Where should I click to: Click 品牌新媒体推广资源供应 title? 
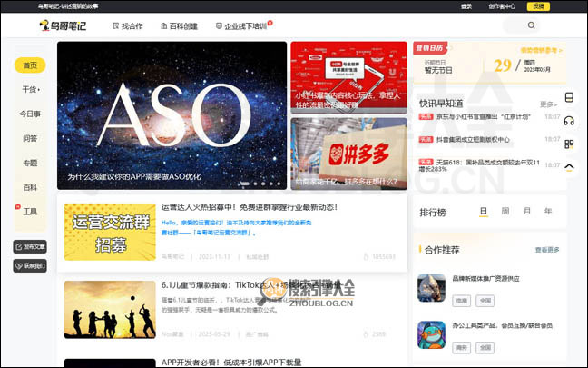tap(485, 279)
